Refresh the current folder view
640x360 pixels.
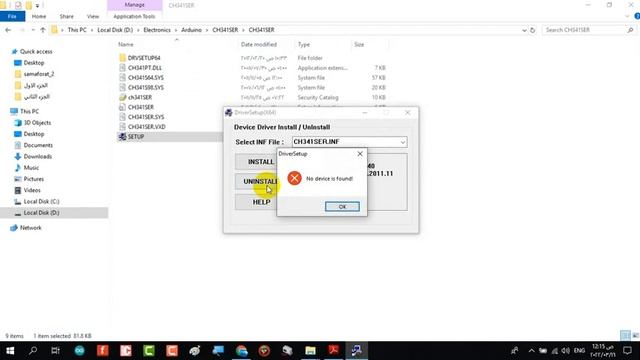pyautogui.click(x=532, y=30)
